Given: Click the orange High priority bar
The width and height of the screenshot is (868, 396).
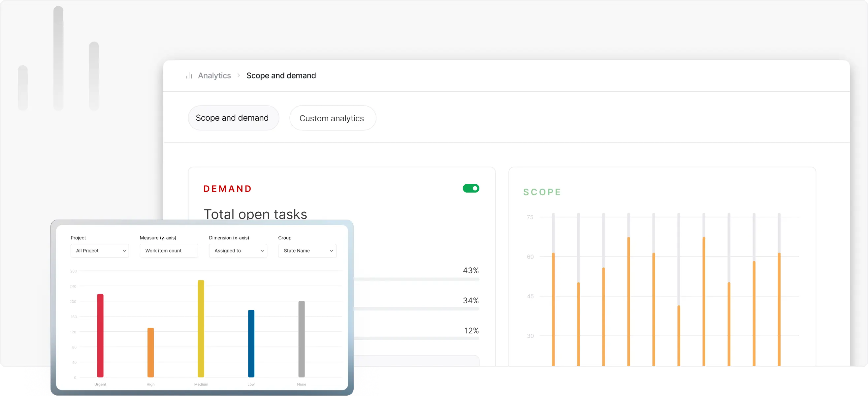Looking at the screenshot, I should [x=151, y=352].
